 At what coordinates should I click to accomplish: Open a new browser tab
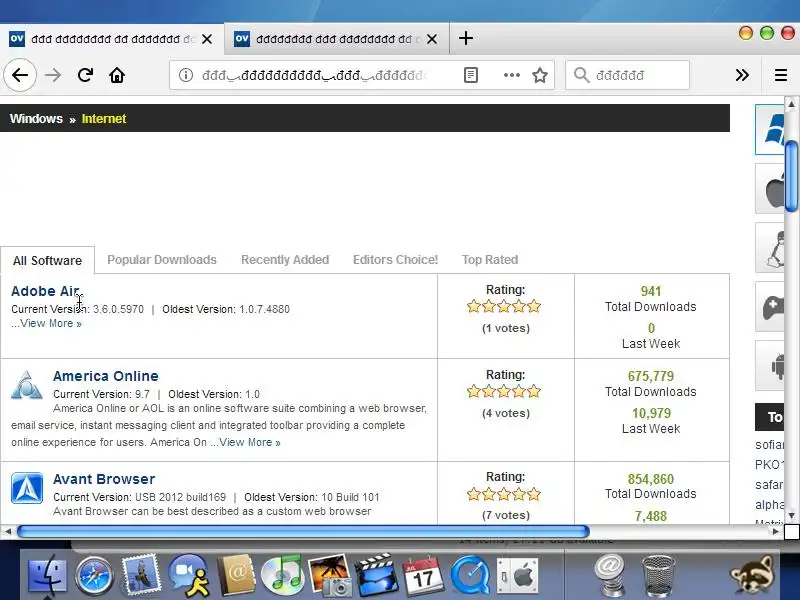tap(465, 38)
